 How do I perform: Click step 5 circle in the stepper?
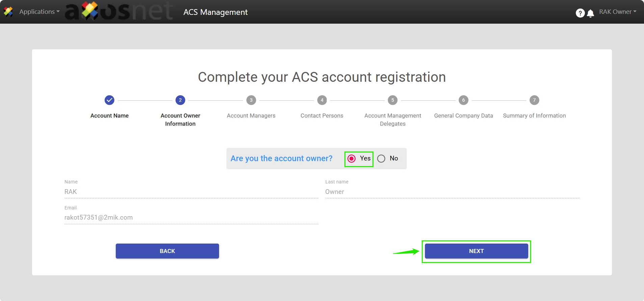click(393, 100)
